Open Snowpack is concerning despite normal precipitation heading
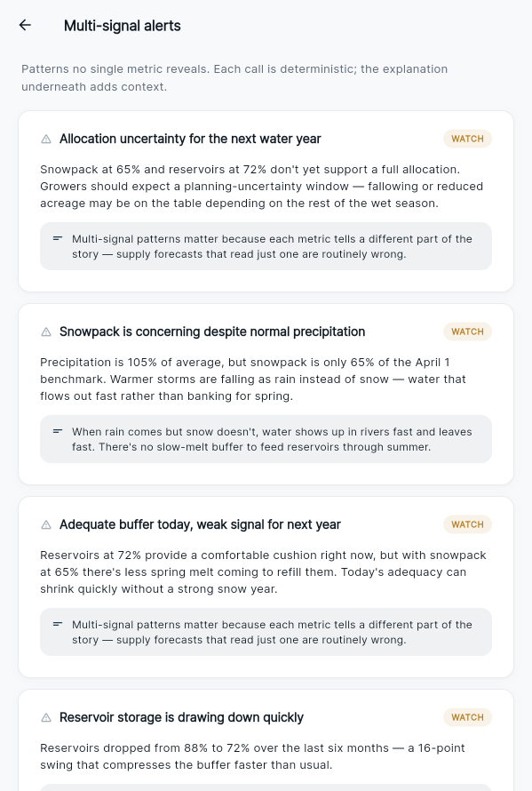The height and width of the screenshot is (791, 532). click(x=212, y=332)
